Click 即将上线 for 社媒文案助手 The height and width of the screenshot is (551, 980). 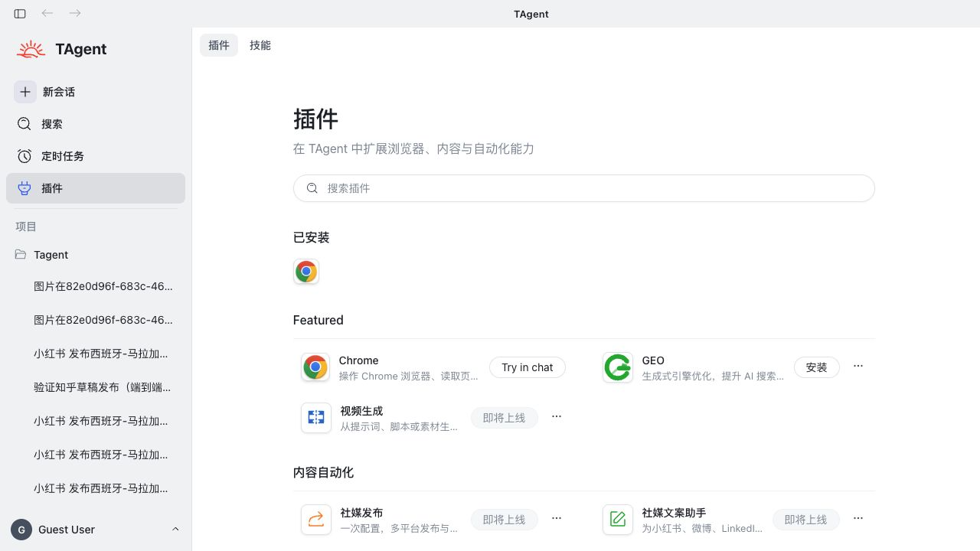tap(806, 520)
